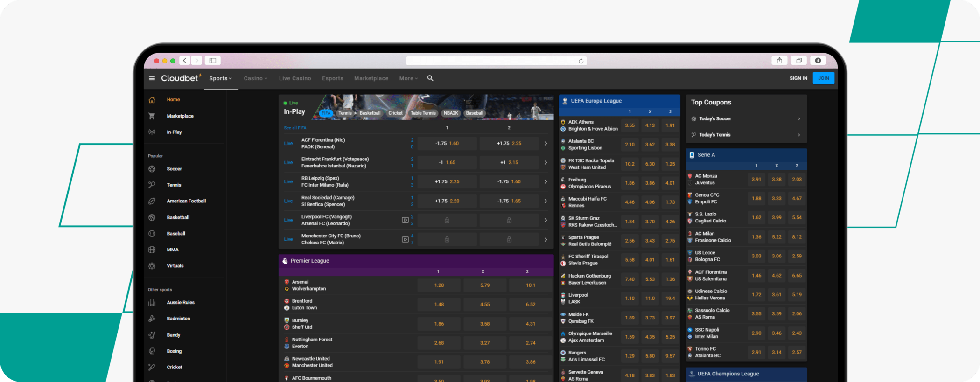Click the search magnifier icon in the navbar
The width and height of the screenshot is (980, 382).
(430, 78)
